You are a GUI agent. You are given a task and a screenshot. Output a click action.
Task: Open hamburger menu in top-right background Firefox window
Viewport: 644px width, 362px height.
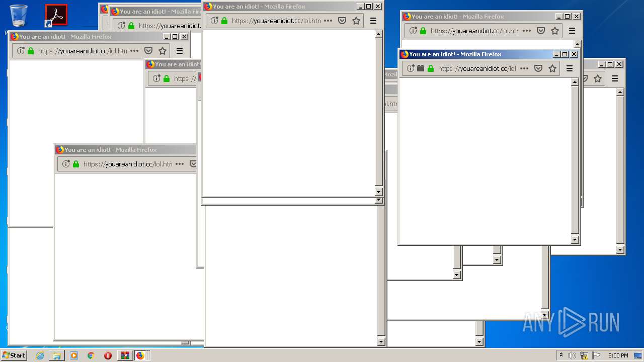click(572, 31)
